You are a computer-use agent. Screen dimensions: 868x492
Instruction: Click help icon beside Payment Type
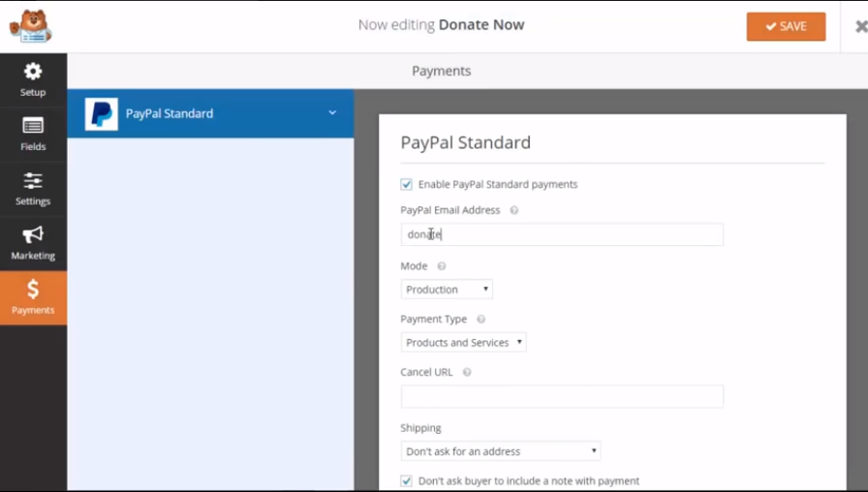pyautogui.click(x=481, y=320)
